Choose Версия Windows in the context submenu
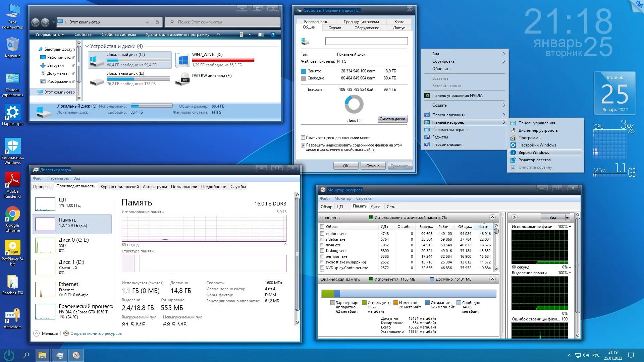Screen dimensions: 644x362 coord(533,153)
